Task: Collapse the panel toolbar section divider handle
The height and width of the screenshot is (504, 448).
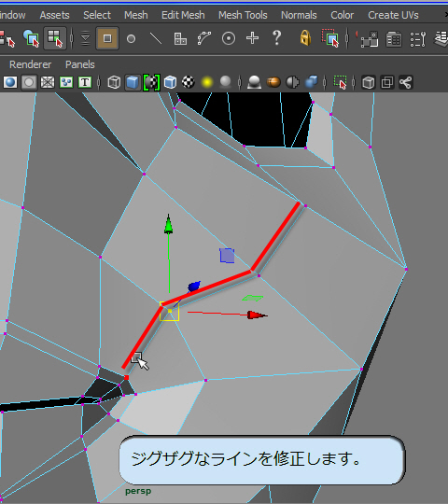Action: coord(99,83)
